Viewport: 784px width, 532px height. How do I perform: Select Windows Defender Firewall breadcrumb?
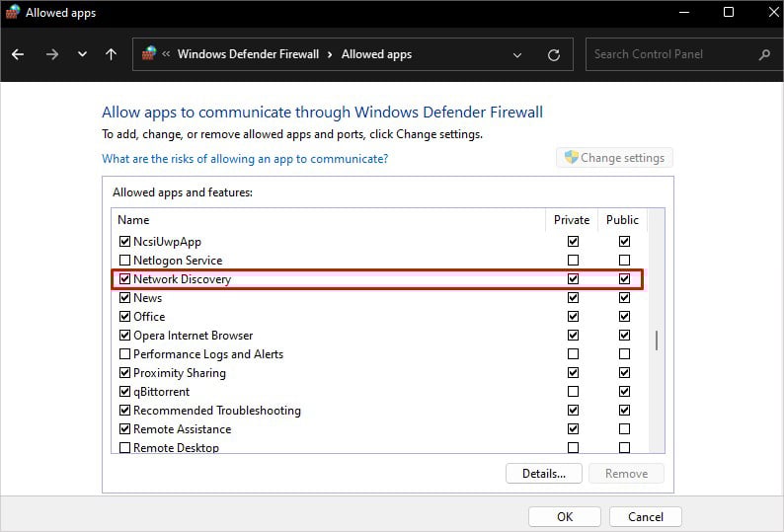pos(248,54)
